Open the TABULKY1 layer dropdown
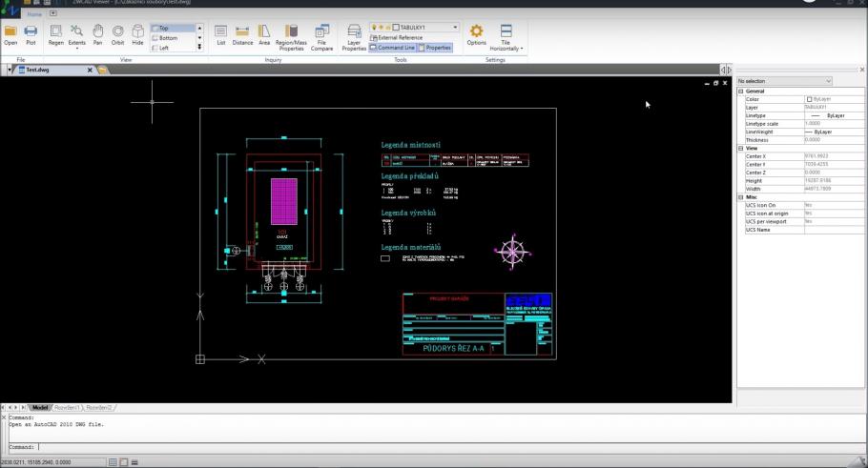 tap(456, 27)
